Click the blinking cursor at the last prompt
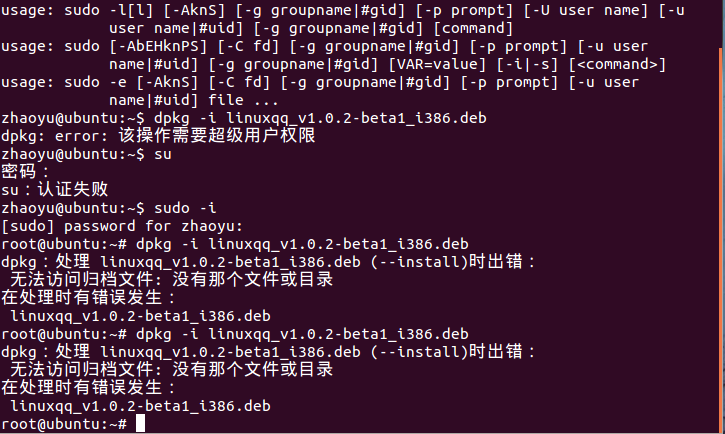The width and height of the screenshot is (725, 434). [x=140, y=423]
